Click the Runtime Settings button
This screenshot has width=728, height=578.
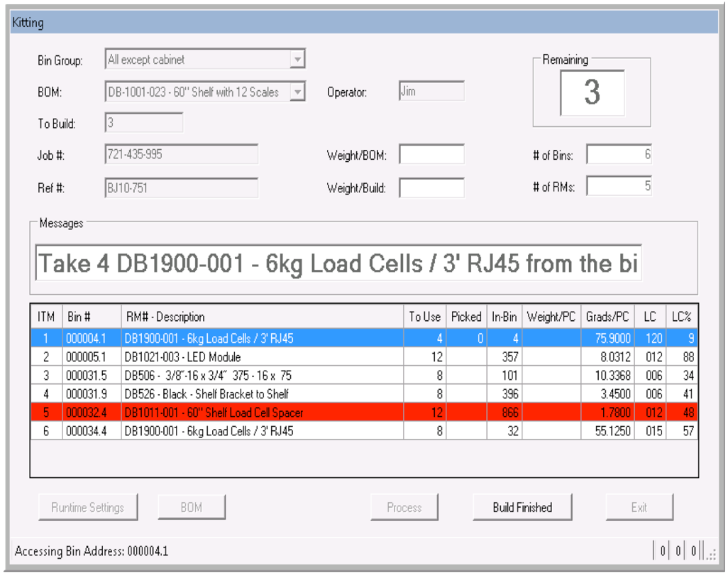88,507
